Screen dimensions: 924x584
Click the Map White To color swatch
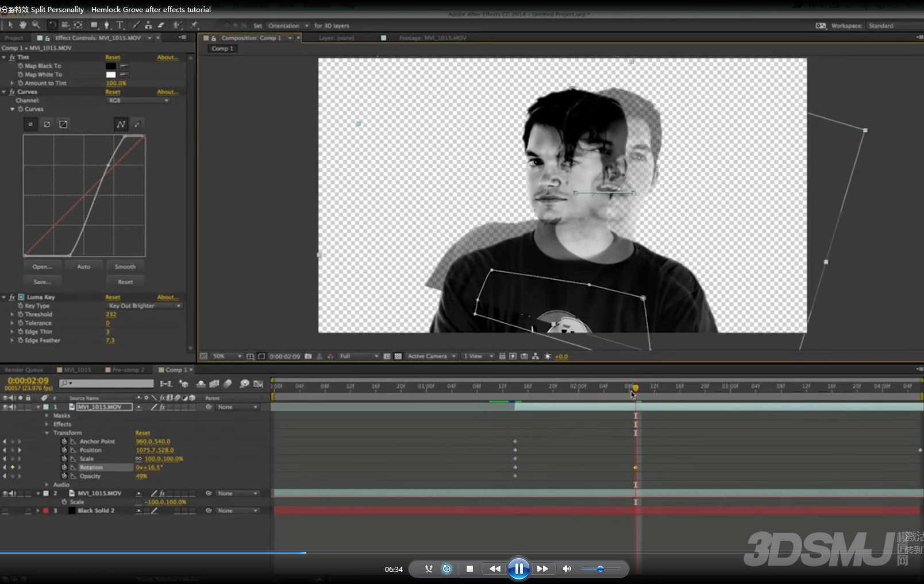111,75
